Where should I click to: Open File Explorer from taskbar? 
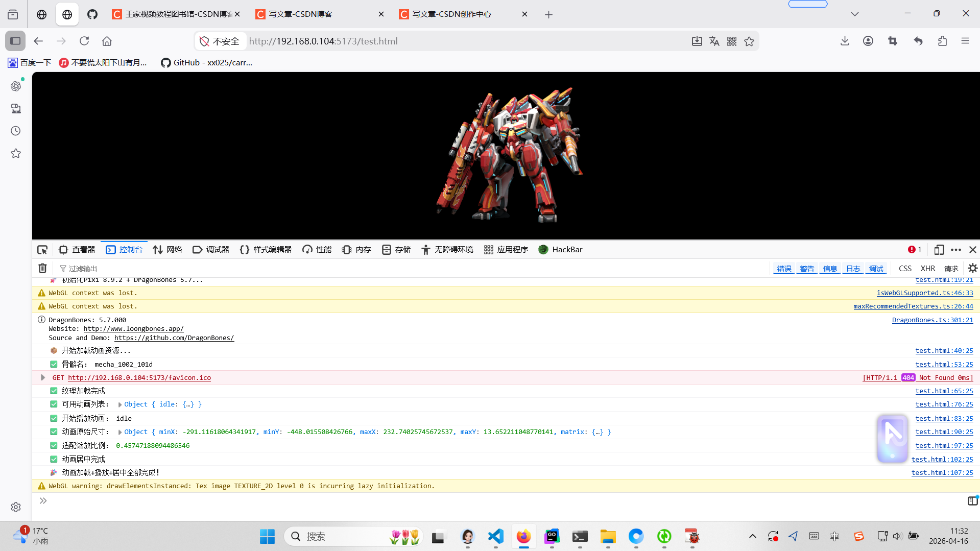608,536
